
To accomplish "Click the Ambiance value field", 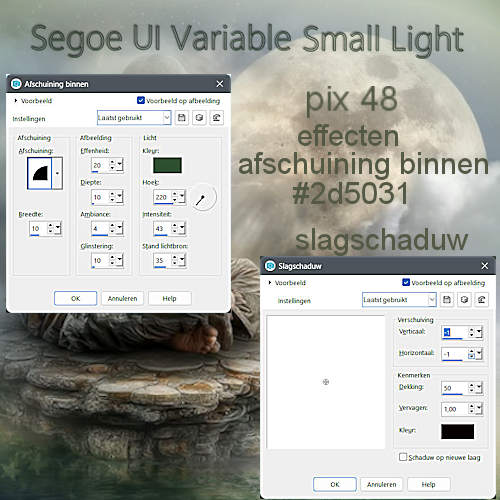I will click(100, 228).
